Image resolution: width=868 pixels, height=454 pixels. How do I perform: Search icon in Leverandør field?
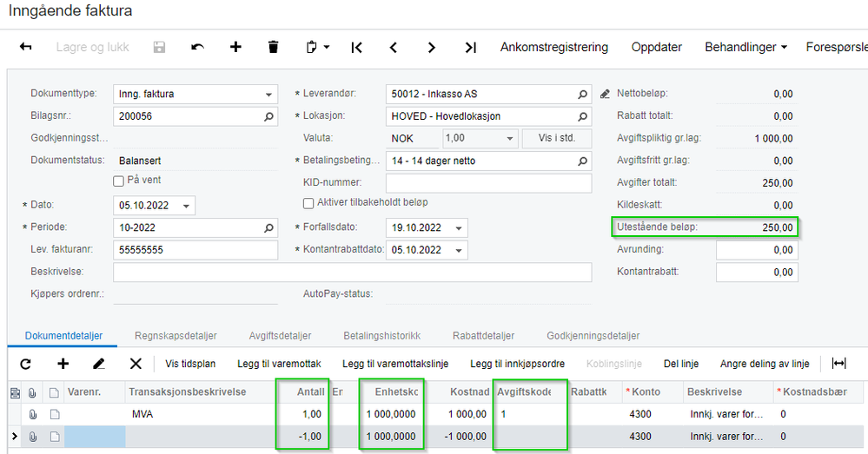point(582,95)
